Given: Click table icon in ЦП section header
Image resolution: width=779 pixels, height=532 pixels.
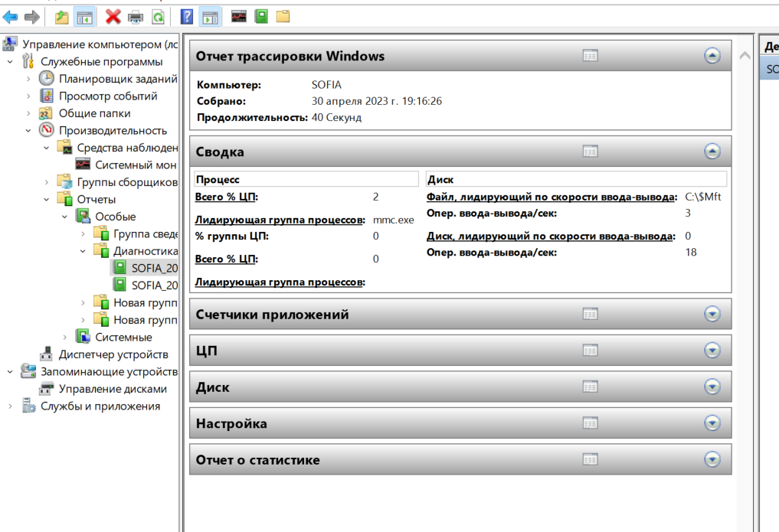Looking at the screenshot, I should 591,351.
